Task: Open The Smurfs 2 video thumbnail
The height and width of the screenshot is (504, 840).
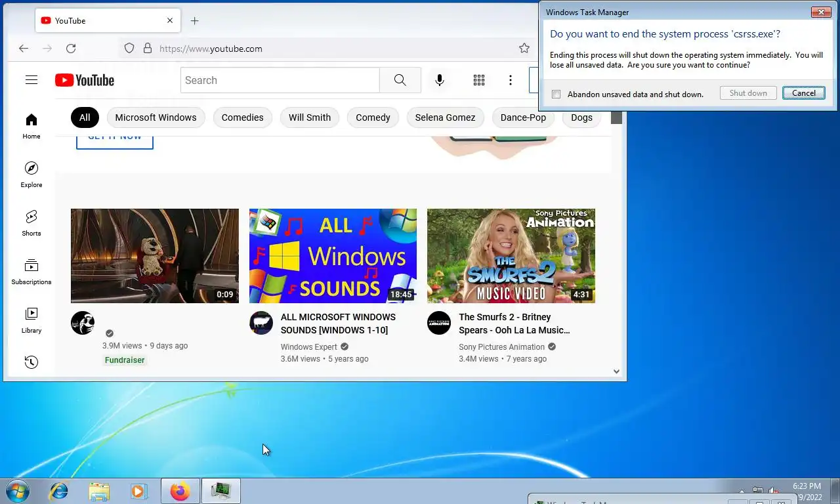Action: tap(511, 256)
